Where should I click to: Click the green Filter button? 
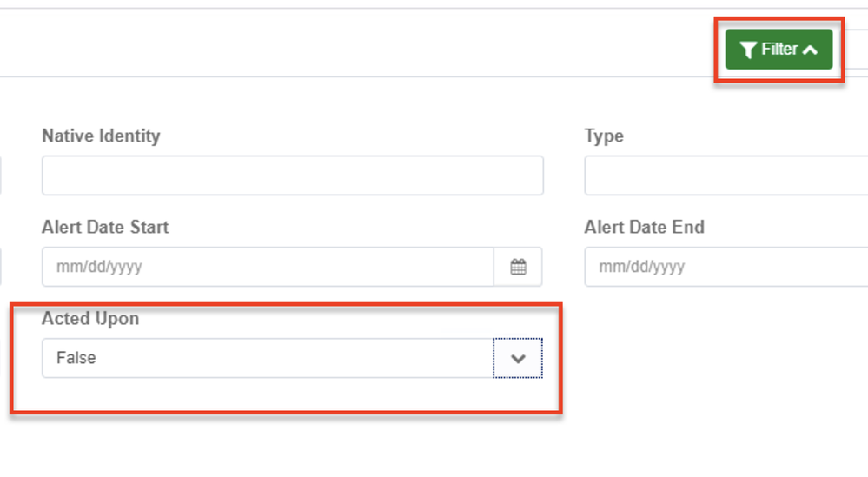click(x=779, y=50)
